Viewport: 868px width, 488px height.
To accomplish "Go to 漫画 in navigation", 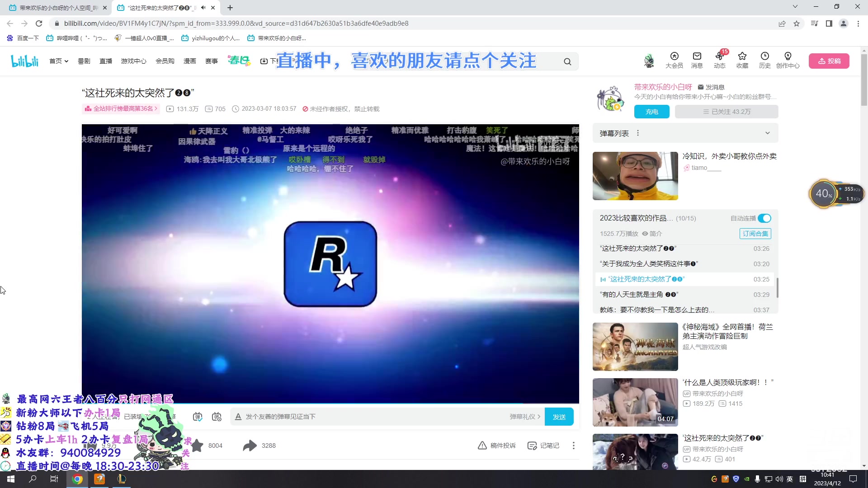I will (x=190, y=61).
